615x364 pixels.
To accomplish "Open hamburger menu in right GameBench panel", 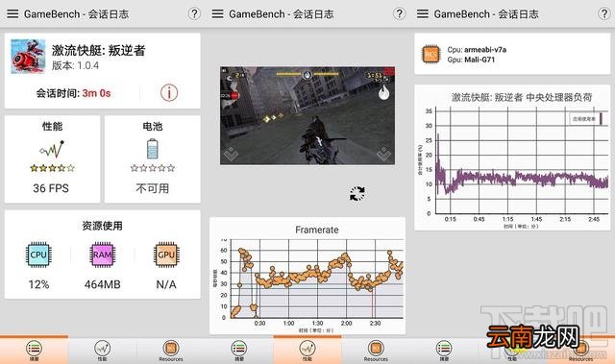I will (423, 14).
